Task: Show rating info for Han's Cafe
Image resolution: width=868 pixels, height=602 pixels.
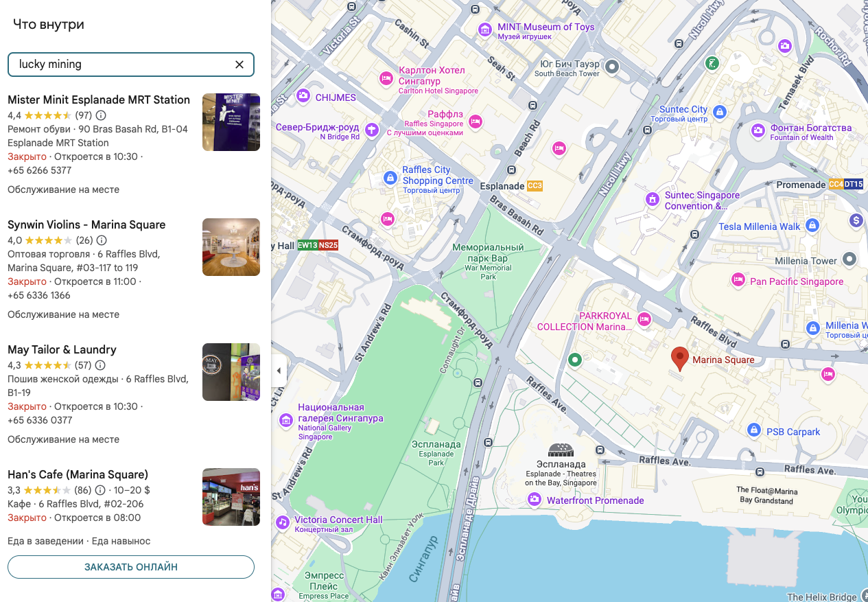Action: [100, 490]
